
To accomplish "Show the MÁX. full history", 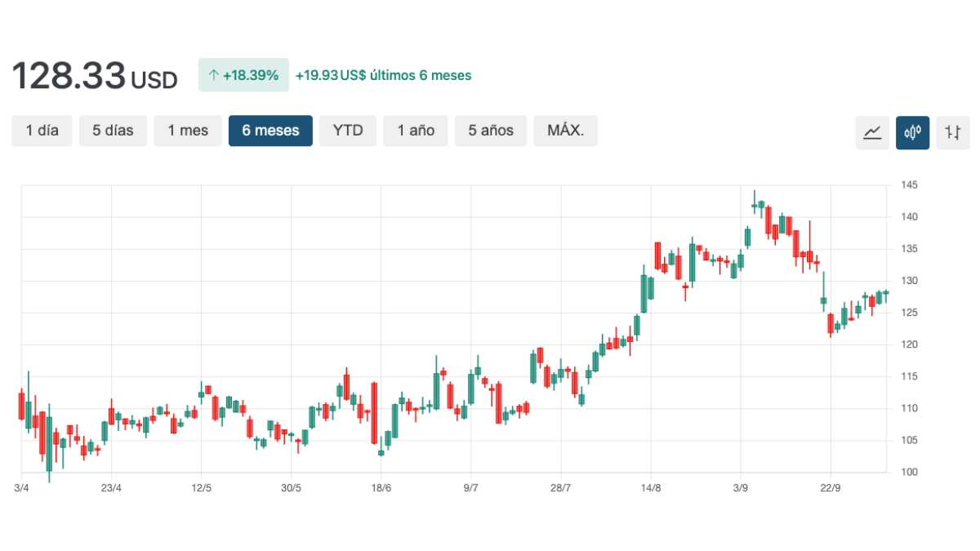I will [565, 131].
